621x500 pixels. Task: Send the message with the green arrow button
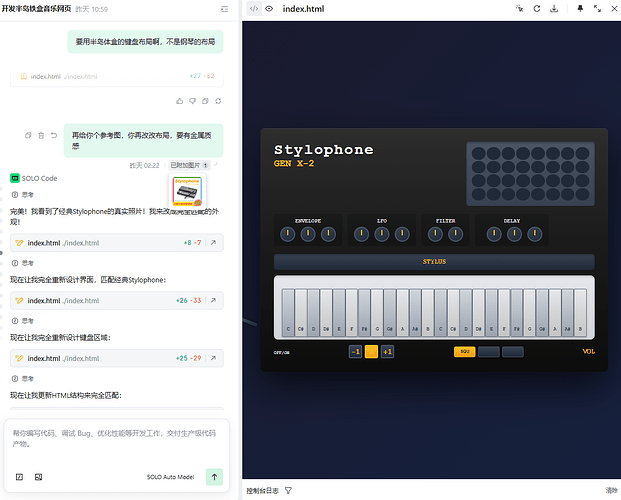pyautogui.click(x=214, y=477)
